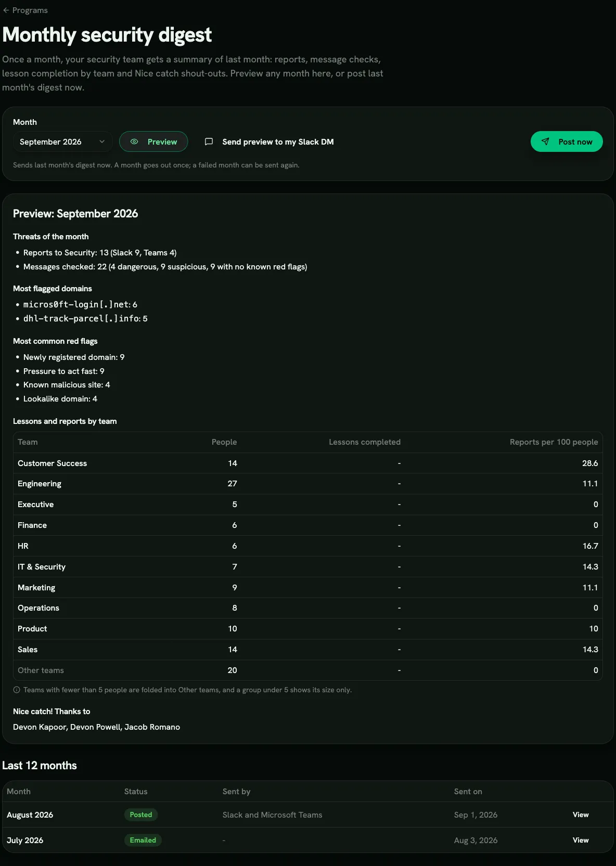View the August 2026 digest

(581, 815)
